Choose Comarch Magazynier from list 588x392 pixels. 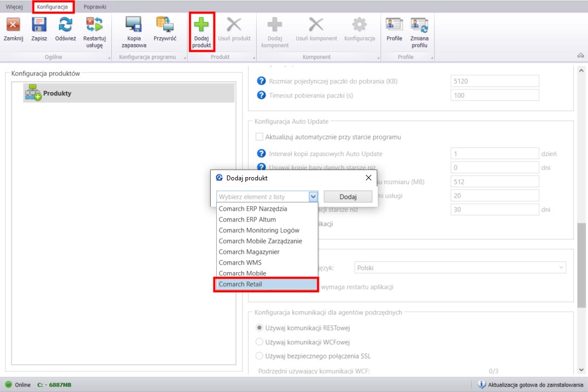267,252
